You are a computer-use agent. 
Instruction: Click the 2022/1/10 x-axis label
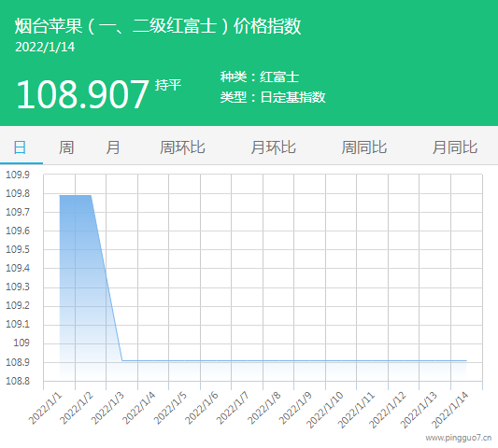(325, 410)
